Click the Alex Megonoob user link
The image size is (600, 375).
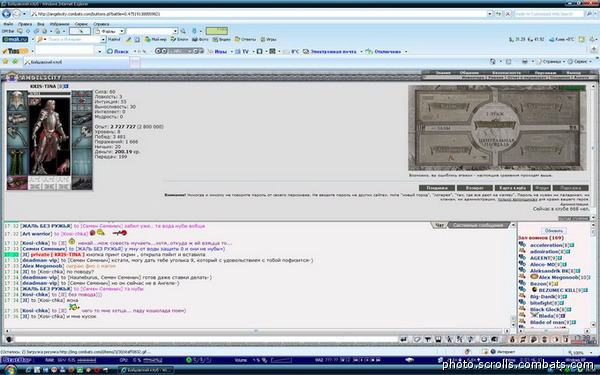pyautogui.click(x=558, y=277)
